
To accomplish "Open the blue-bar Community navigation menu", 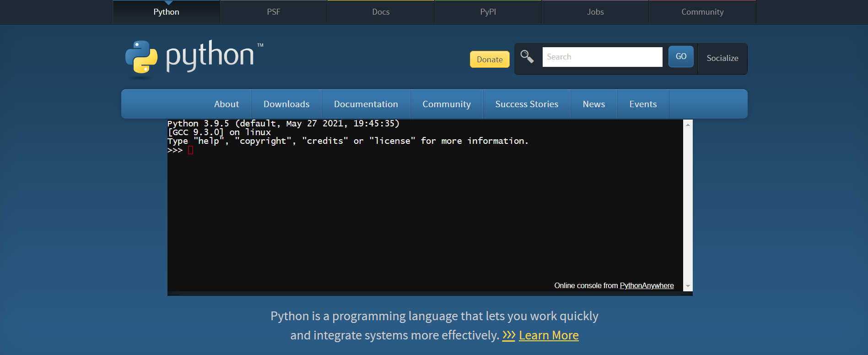I will click(x=447, y=104).
